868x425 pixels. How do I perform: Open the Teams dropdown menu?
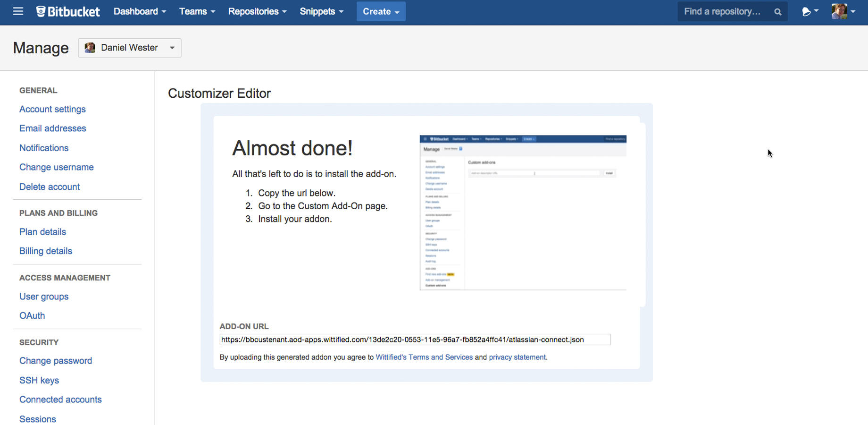pyautogui.click(x=197, y=11)
